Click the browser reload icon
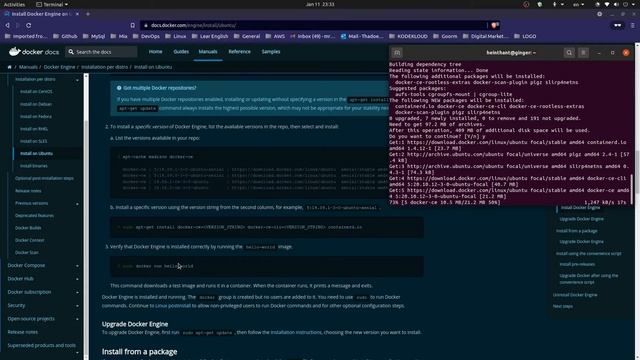Screen dimensions: 640x360 [29, 25]
